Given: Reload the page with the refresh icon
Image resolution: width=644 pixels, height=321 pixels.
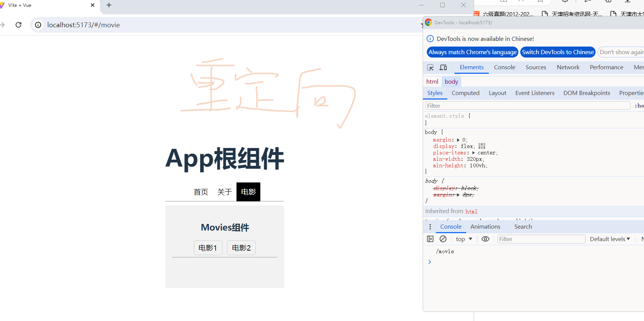Looking at the screenshot, I should tap(18, 25).
